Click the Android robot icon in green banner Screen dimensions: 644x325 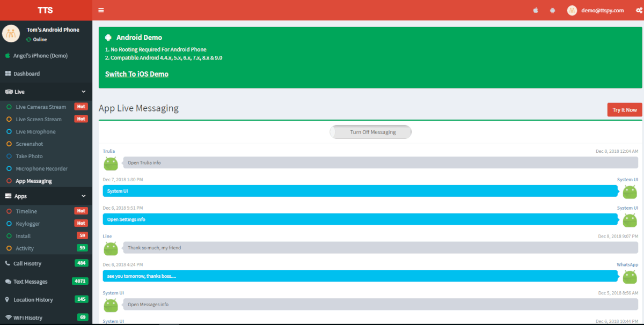click(x=108, y=38)
